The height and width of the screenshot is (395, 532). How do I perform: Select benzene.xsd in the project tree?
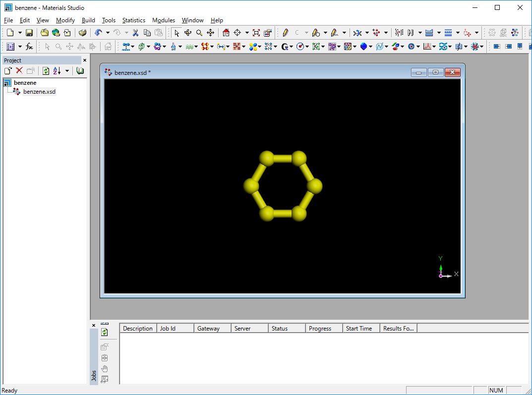[39, 92]
